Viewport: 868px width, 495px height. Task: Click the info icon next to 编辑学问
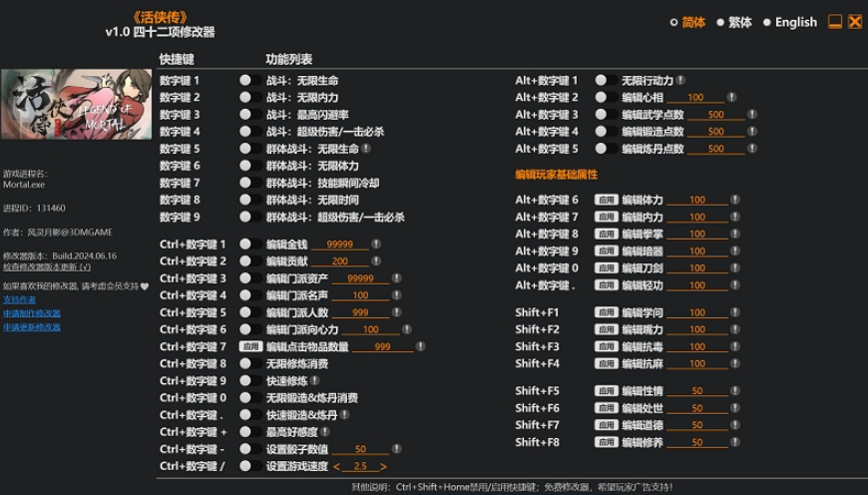click(x=734, y=312)
